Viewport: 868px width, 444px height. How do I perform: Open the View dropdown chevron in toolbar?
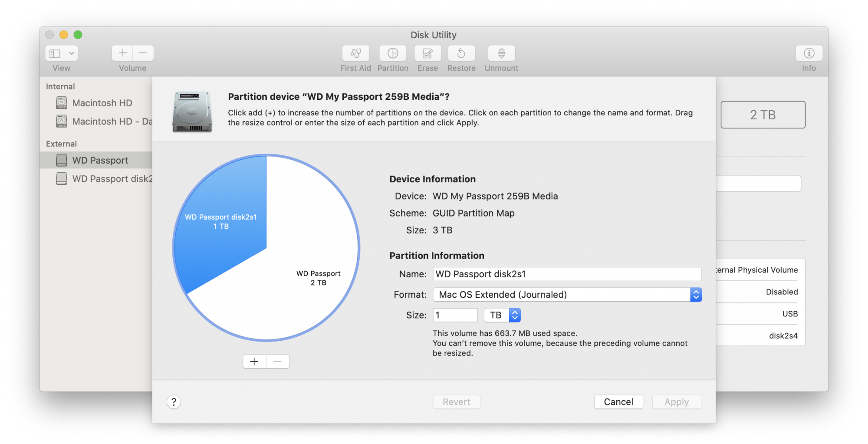click(72, 53)
